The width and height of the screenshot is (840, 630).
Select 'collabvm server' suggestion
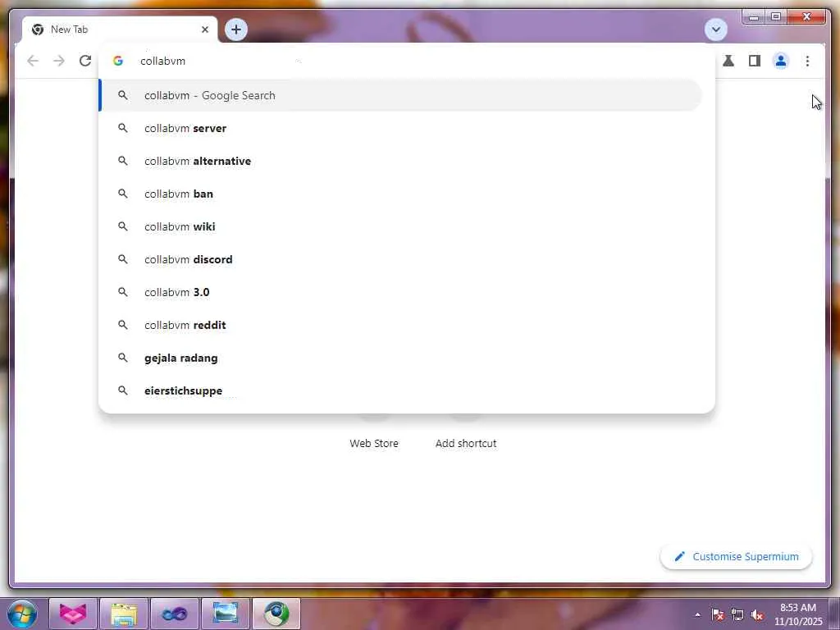coord(400,128)
